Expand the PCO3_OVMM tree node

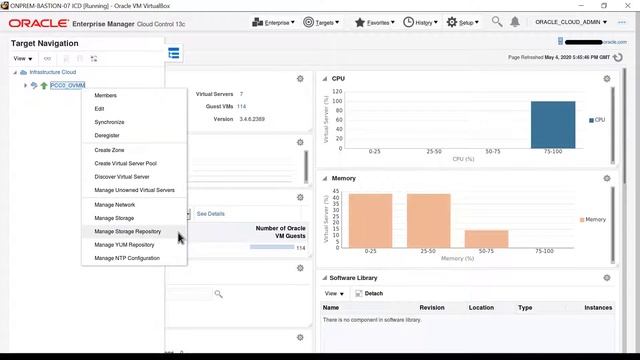click(25, 85)
